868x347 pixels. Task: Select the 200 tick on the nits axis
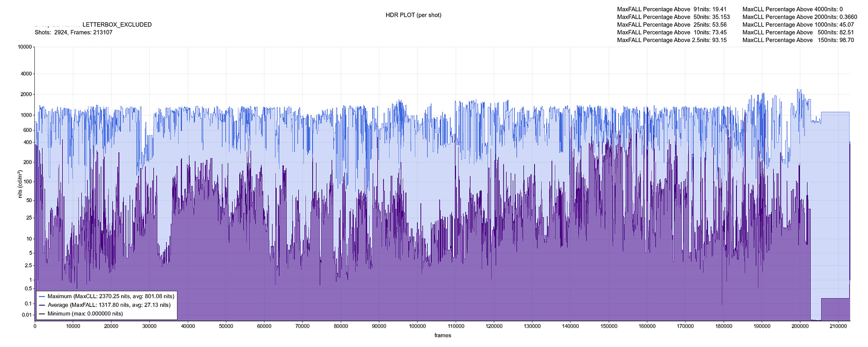pyautogui.click(x=28, y=162)
